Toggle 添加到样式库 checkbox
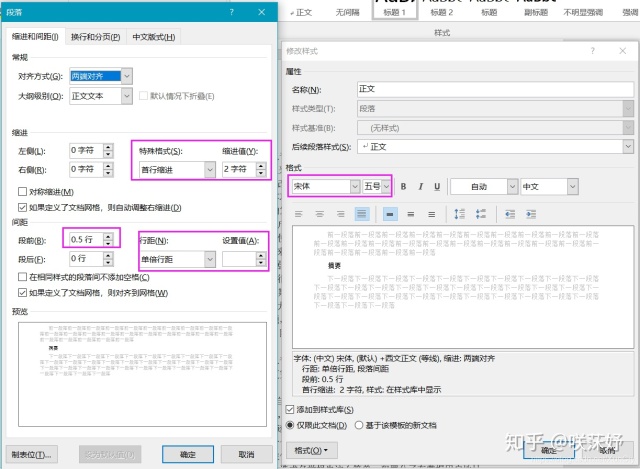Viewport: 640px width, 469px height. coord(290,409)
